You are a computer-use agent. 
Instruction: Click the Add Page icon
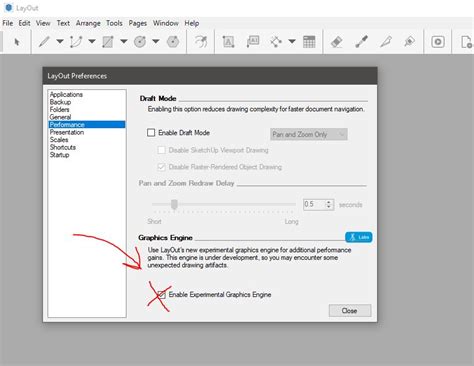tap(466, 42)
